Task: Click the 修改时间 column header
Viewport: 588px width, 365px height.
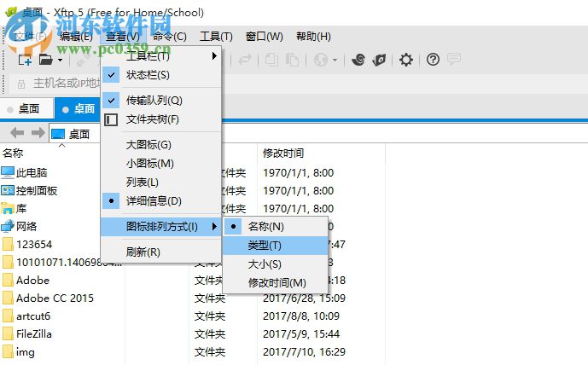Action: [x=283, y=153]
